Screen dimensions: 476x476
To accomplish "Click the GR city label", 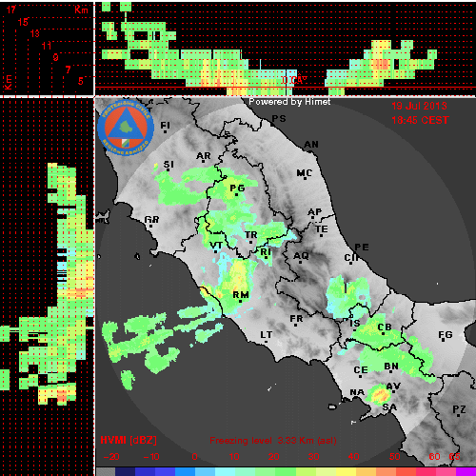I will click(x=151, y=220).
